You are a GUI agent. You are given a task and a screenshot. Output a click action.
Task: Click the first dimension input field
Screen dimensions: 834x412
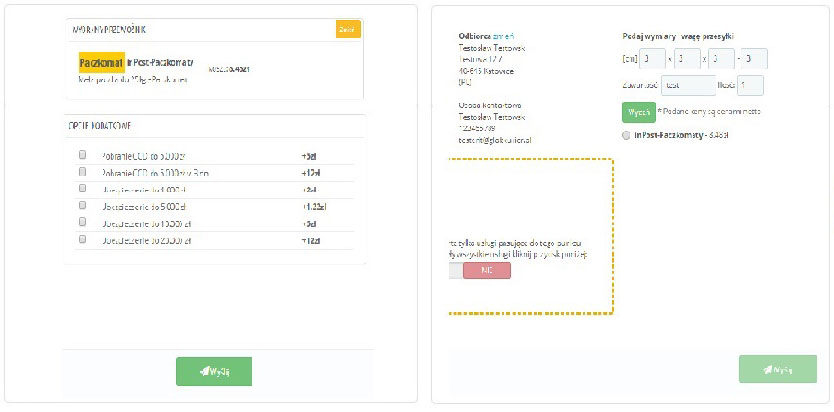[x=652, y=59]
